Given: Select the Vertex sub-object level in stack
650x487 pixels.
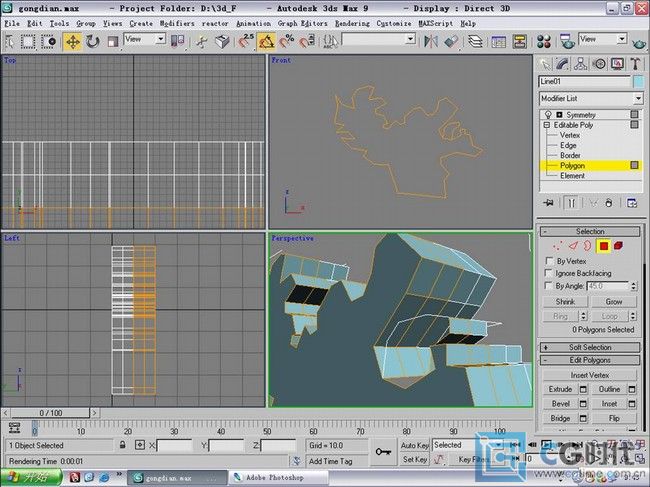Looking at the screenshot, I should point(570,135).
